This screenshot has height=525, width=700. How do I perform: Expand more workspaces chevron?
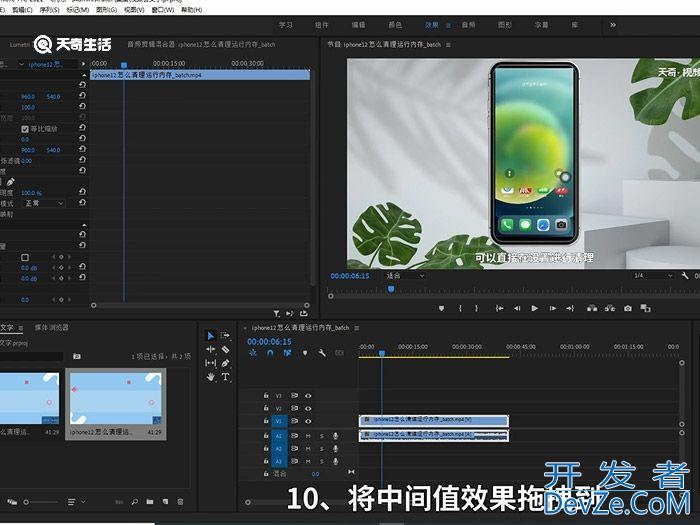tap(613, 25)
